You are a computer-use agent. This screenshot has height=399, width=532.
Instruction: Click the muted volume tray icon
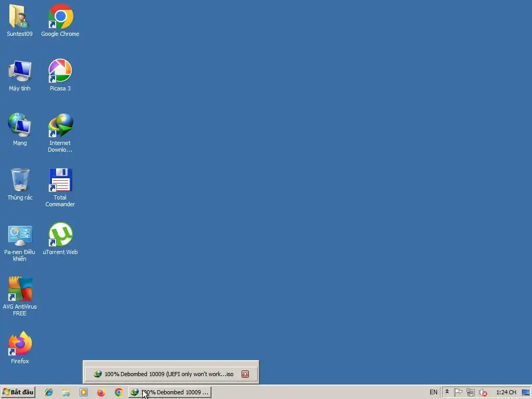483,393
